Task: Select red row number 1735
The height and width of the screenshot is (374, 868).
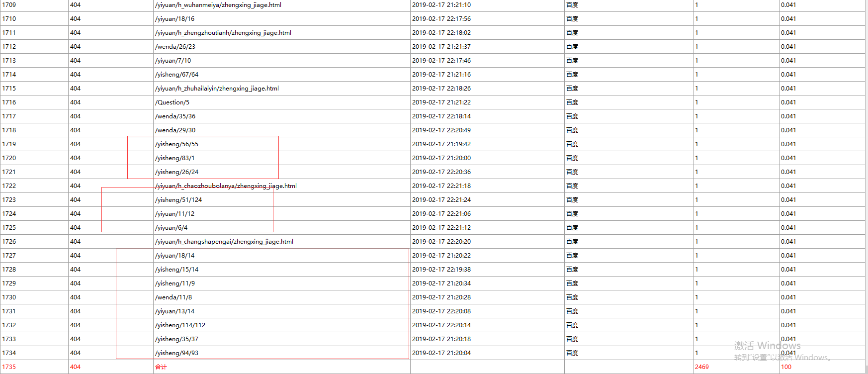Action: (9, 367)
